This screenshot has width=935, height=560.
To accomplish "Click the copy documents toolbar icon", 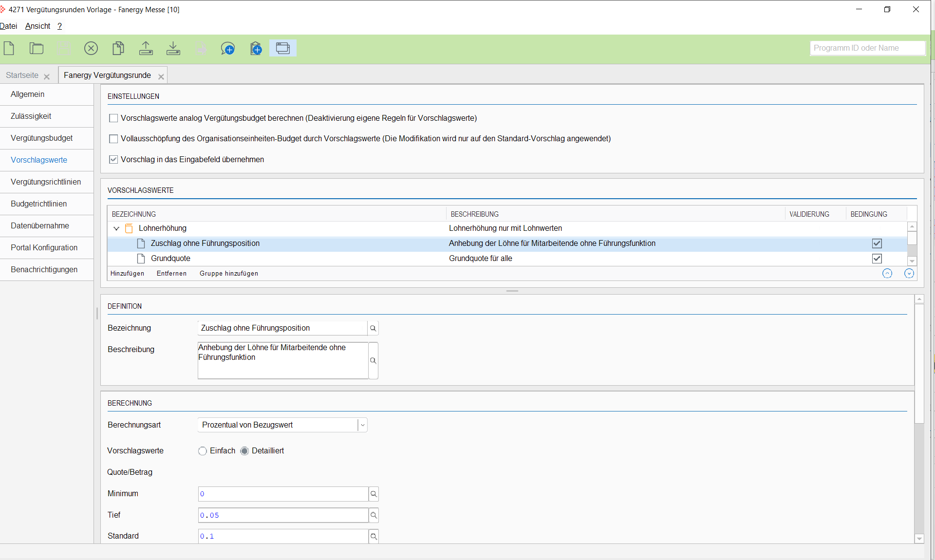I will 118,48.
